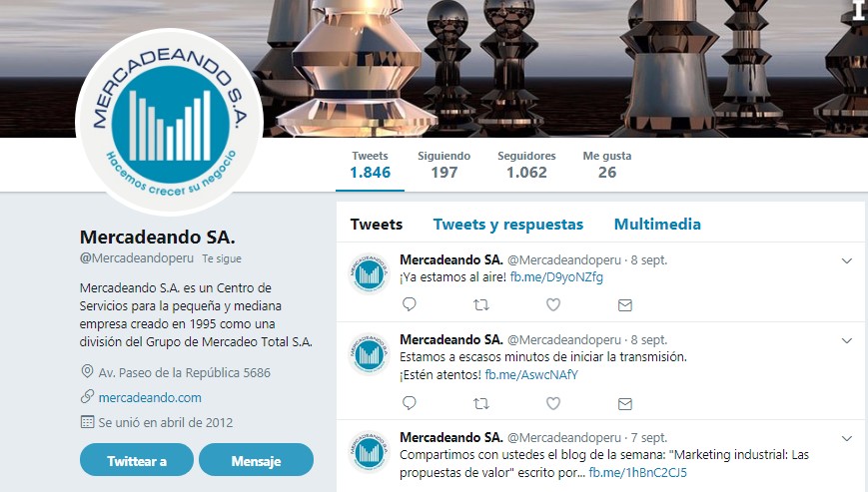868x492 pixels.
Task: Reply to the 'iniciar la transmisión' tweet
Action: (x=410, y=403)
